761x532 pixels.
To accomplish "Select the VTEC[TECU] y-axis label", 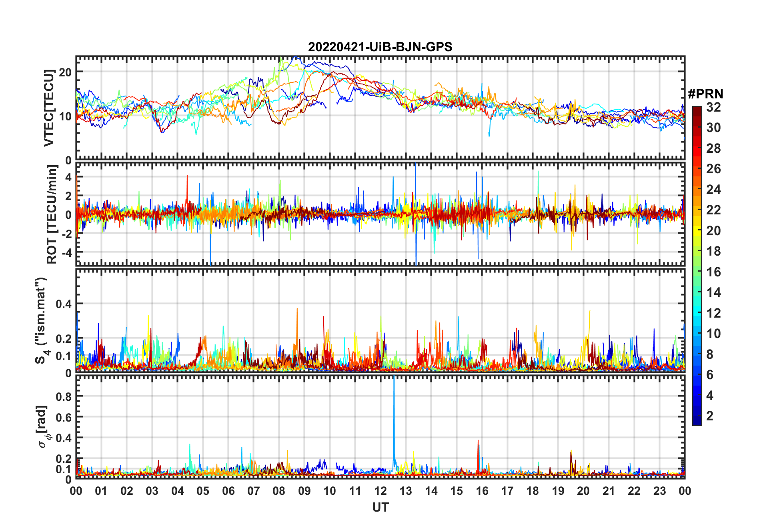I will 49,108.
